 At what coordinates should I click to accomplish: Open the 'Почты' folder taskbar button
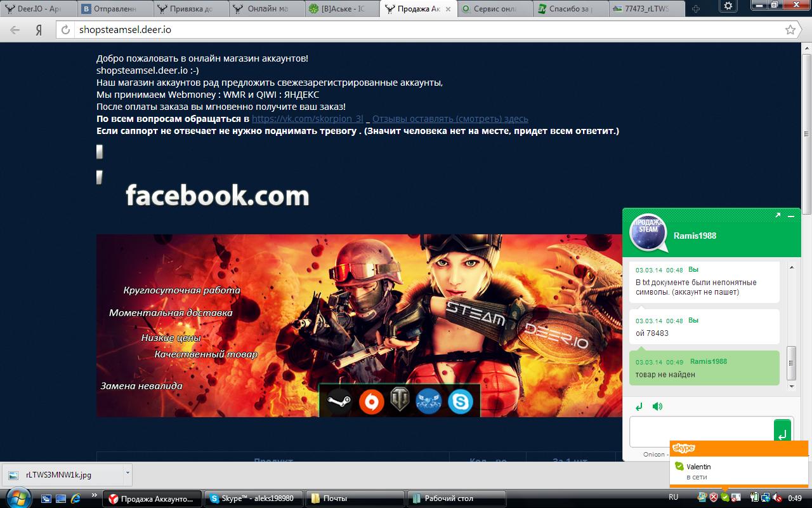(355, 498)
